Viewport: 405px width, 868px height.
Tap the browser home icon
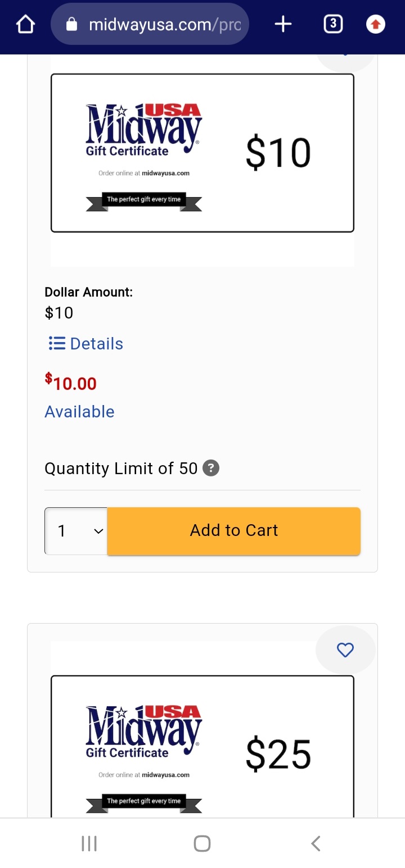click(26, 24)
